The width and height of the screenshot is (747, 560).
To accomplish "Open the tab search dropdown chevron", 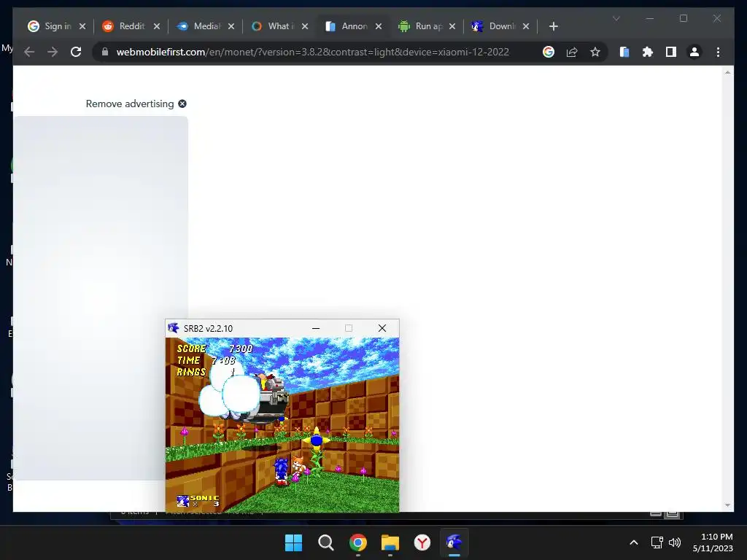I will tap(616, 18).
